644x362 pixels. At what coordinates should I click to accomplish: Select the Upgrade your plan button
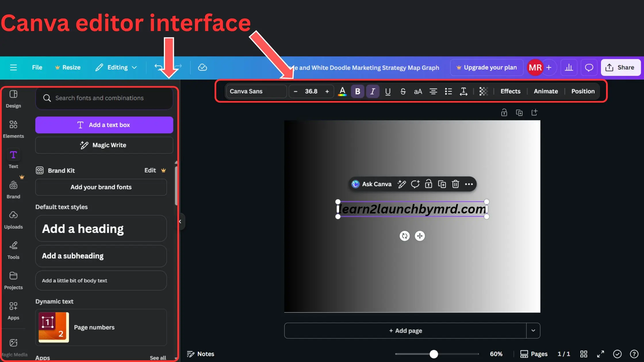[x=486, y=68]
